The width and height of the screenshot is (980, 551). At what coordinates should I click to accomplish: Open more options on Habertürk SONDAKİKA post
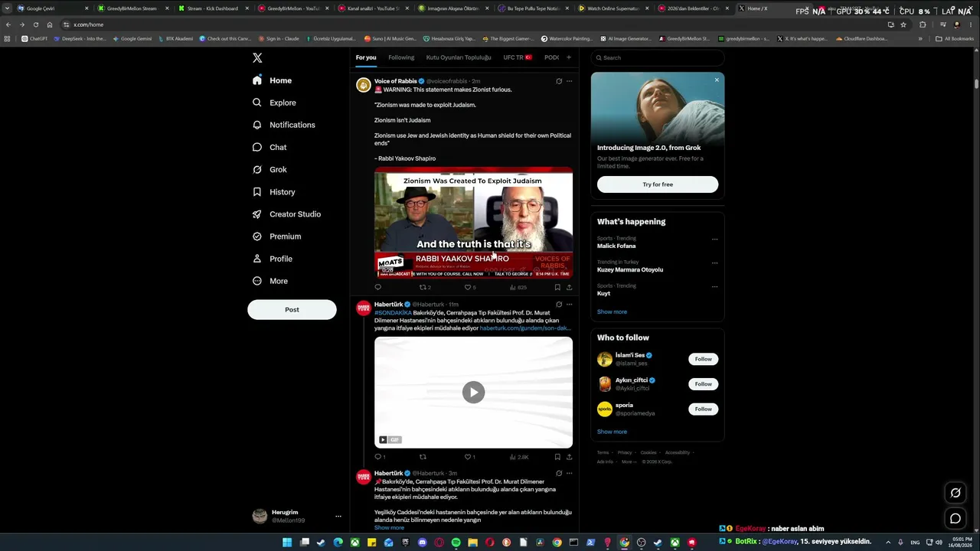(x=569, y=305)
